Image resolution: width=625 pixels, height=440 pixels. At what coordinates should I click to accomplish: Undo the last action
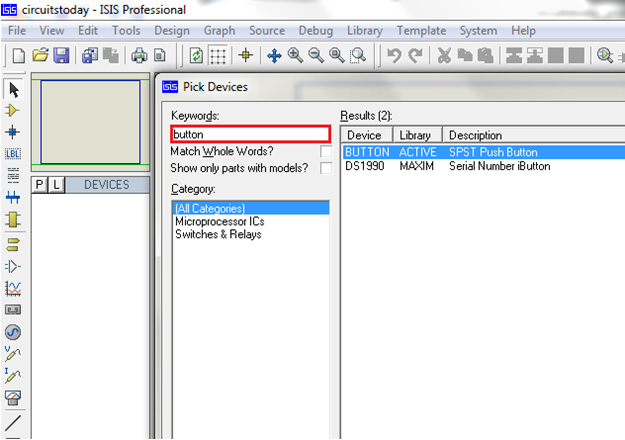point(394,55)
